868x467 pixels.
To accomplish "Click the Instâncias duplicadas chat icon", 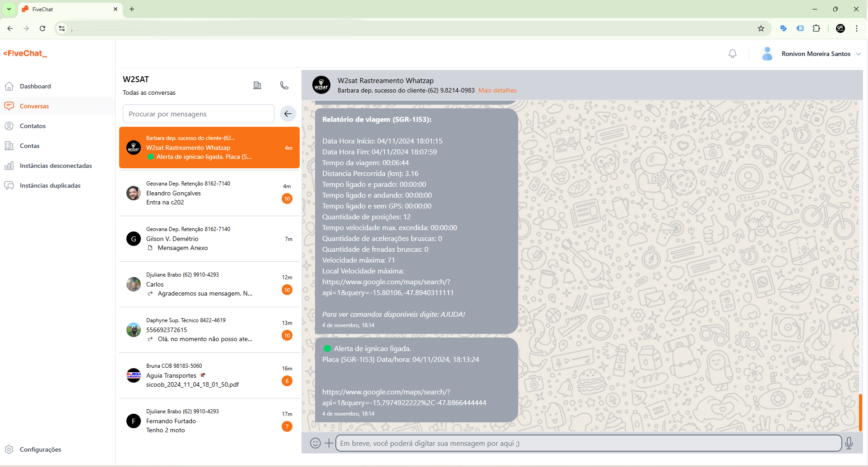I will pos(9,185).
